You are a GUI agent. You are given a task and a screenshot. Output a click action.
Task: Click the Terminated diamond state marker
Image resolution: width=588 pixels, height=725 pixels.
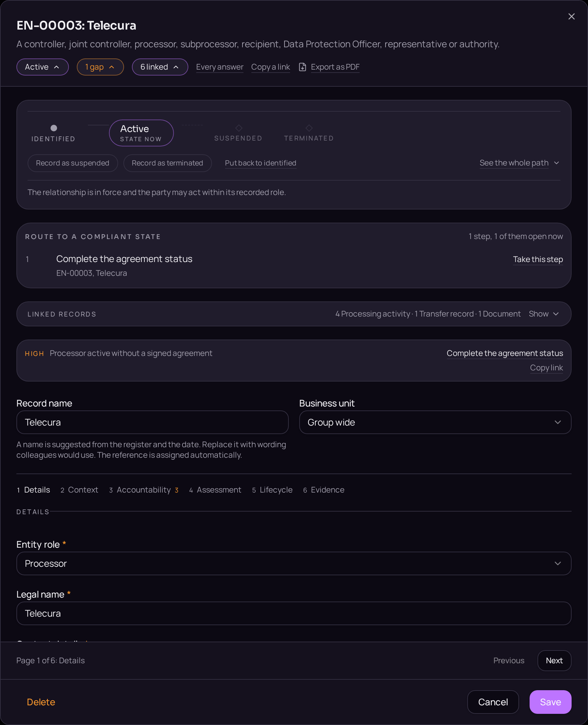coord(309,128)
